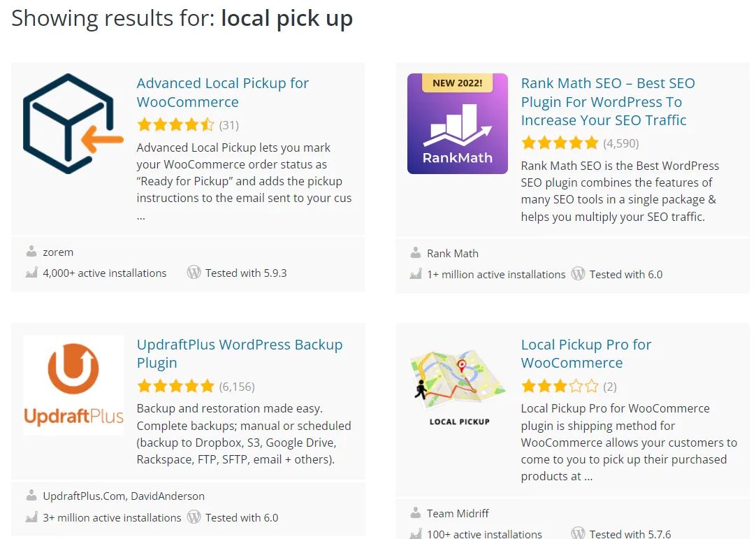Click the five-star rating of Rank Math
This screenshot has height=539, width=756.
point(560,143)
